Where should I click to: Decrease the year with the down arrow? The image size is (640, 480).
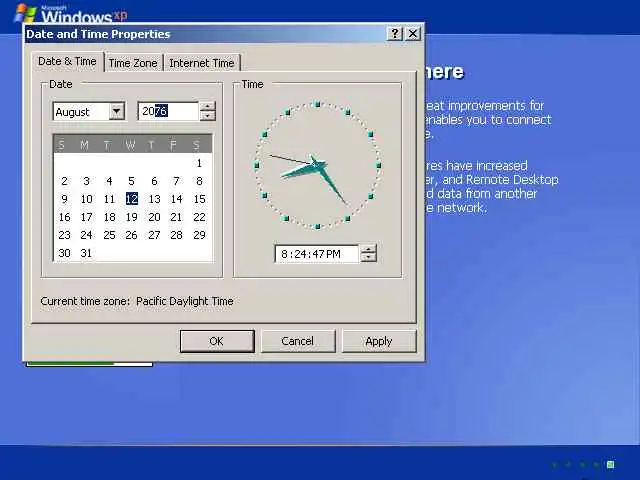point(208,116)
